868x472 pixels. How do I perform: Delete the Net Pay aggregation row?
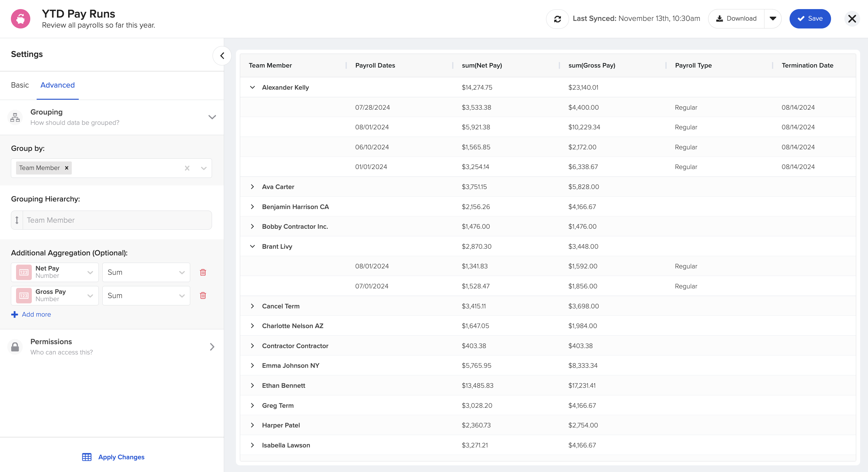[x=203, y=272]
